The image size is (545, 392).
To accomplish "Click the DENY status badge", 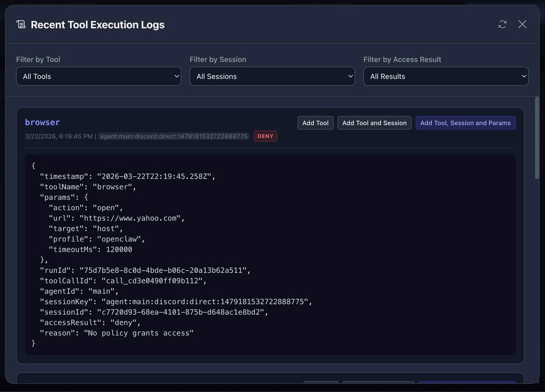I will pos(265,136).
